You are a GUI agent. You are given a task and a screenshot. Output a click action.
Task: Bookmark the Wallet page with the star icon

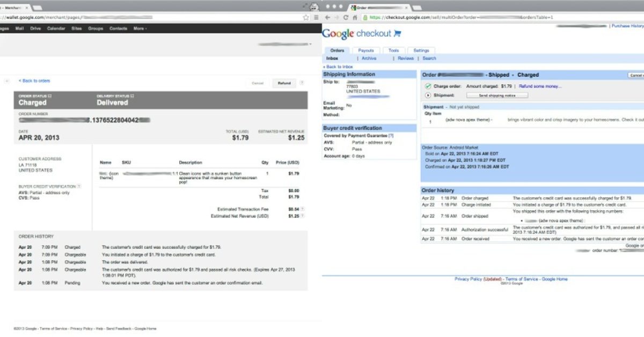tap(306, 17)
